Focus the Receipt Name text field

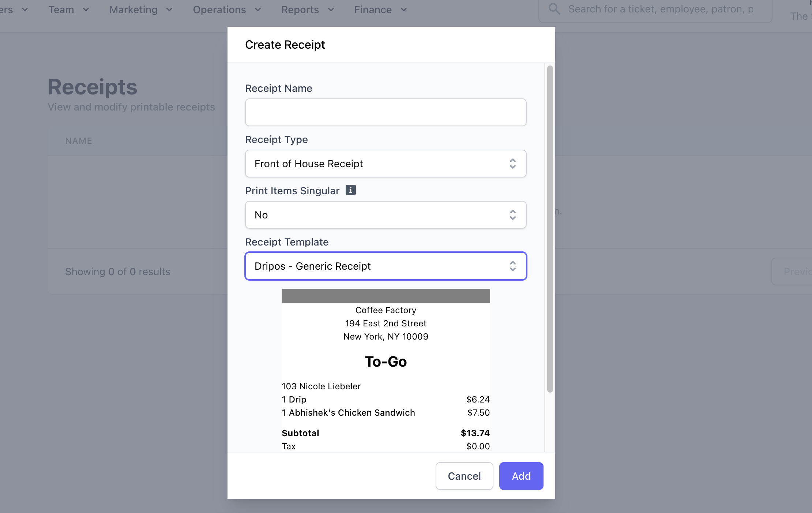coord(386,112)
